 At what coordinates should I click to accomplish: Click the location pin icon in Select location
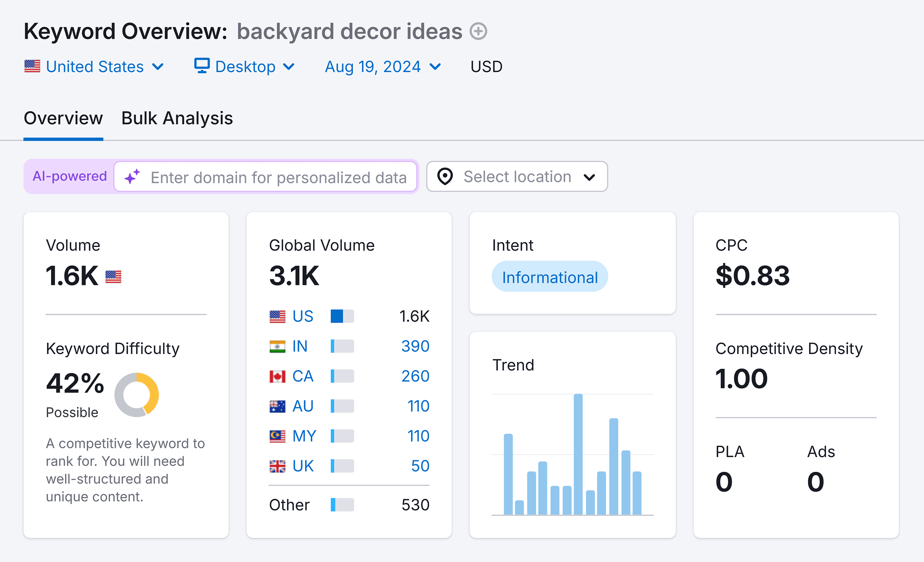[x=445, y=176]
